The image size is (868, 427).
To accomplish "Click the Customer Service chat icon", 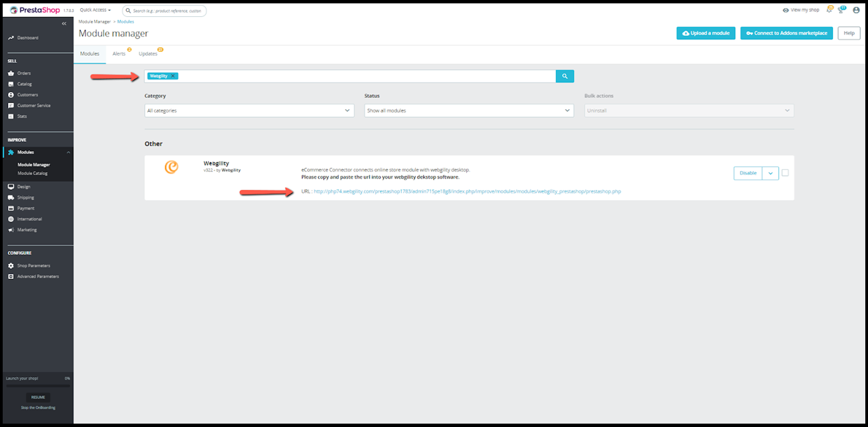I will pyautogui.click(x=11, y=105).
